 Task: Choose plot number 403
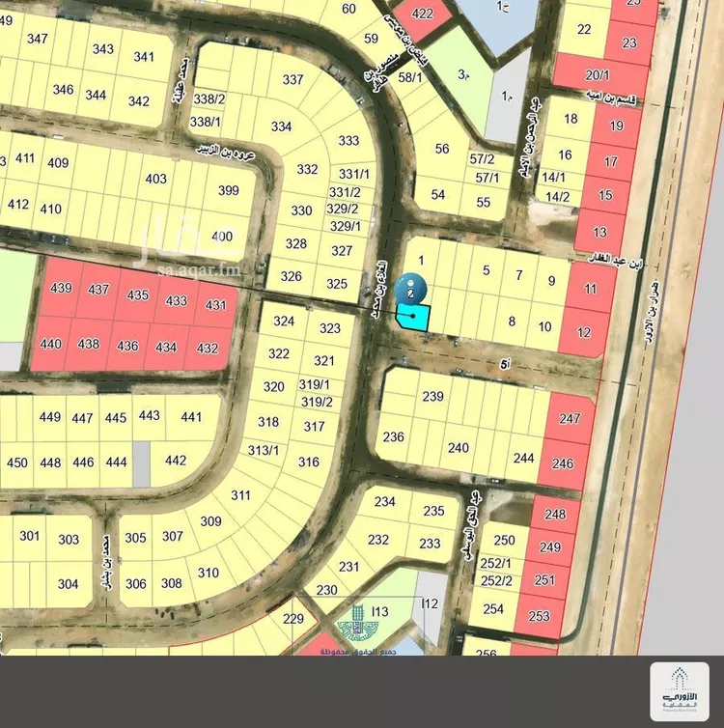(155, 179)
